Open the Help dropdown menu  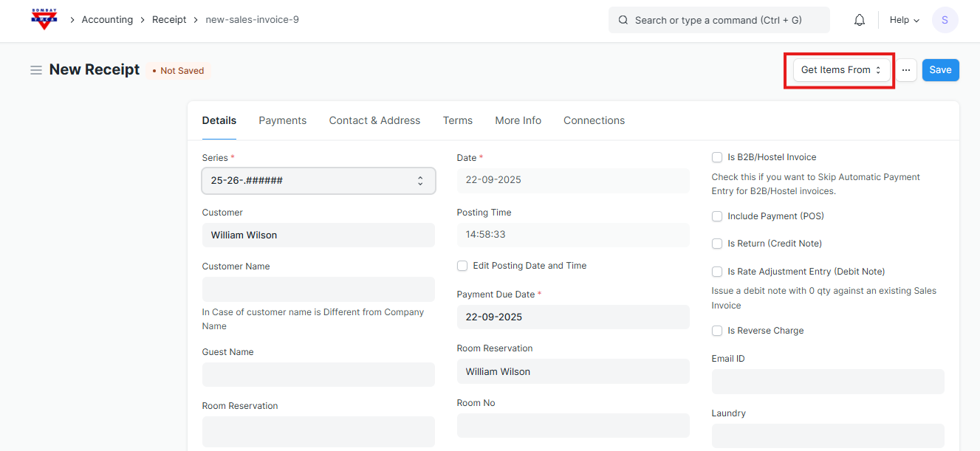(904, 20)
